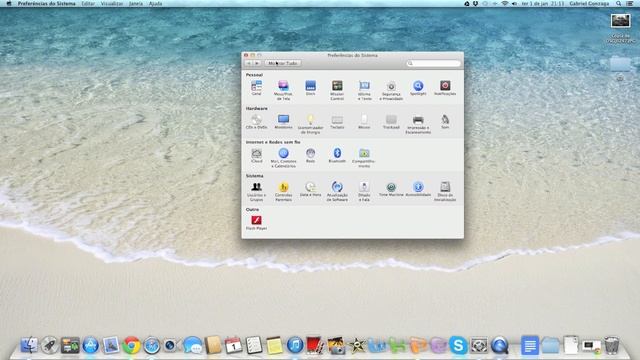Launch iTunes from the Dock
Image resolution: width=640 pixels, height=360 pixels.
click(x=295, y=345)
